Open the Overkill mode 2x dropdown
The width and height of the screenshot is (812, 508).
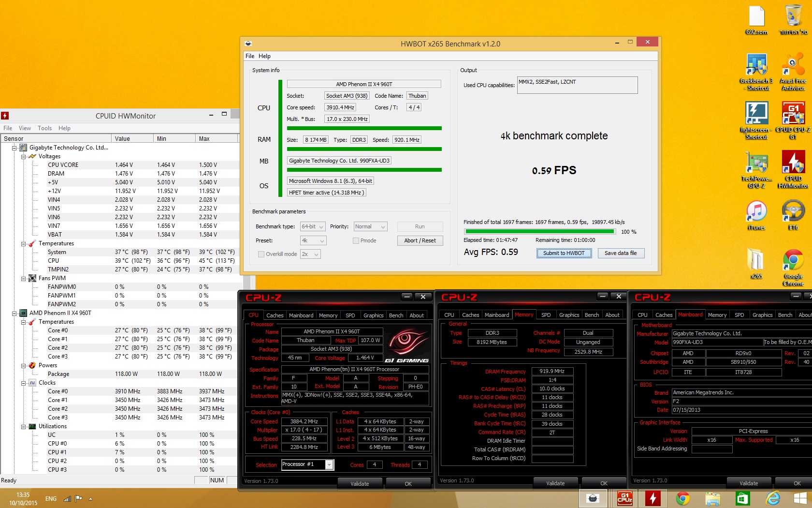[x=310, y=254]
